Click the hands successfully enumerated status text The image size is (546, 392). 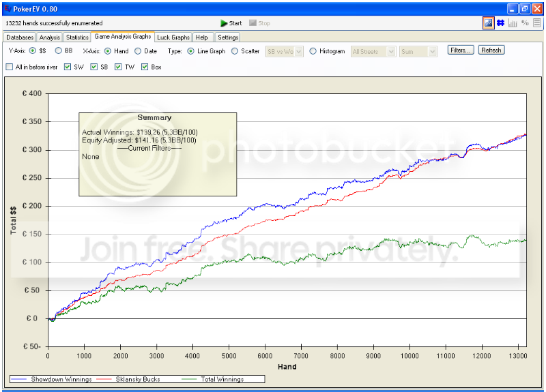(54, 23)
